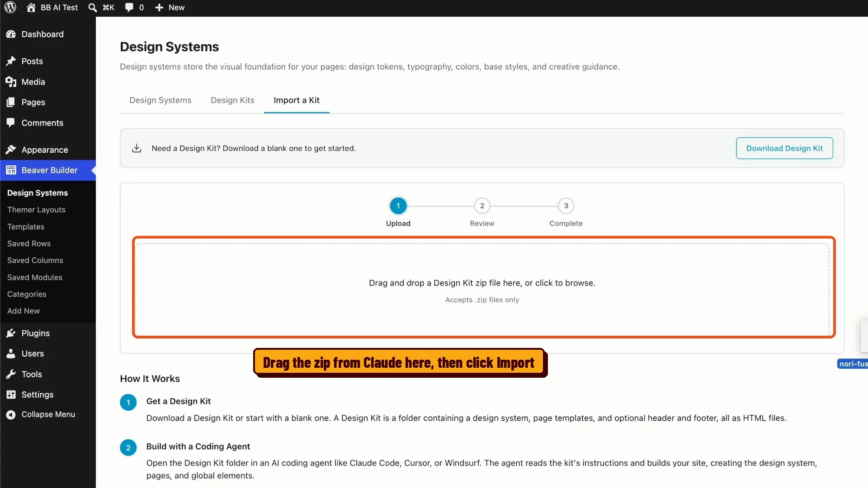Click the Collapse Menu arrow icon
Screen dimensions: 868x488
[x=11, y=415]
